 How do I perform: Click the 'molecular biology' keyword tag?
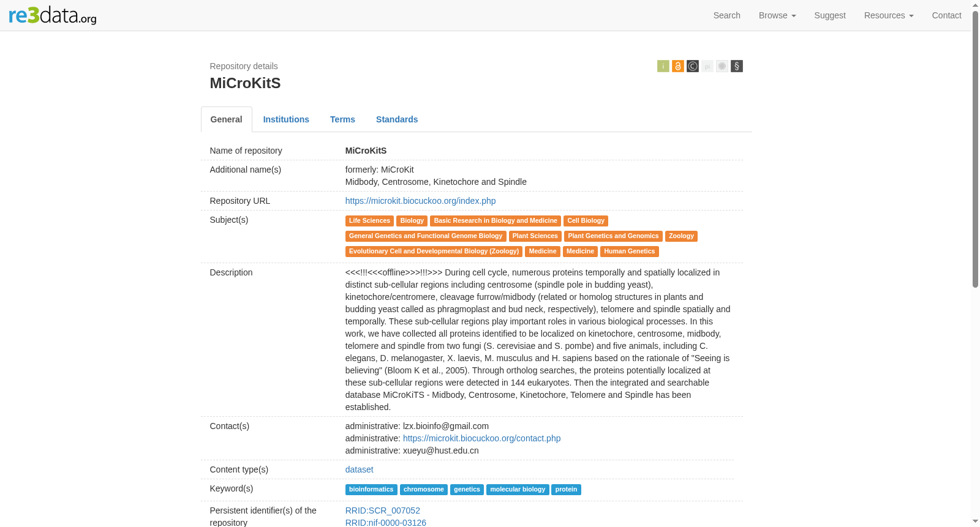[x=518, y=490]
